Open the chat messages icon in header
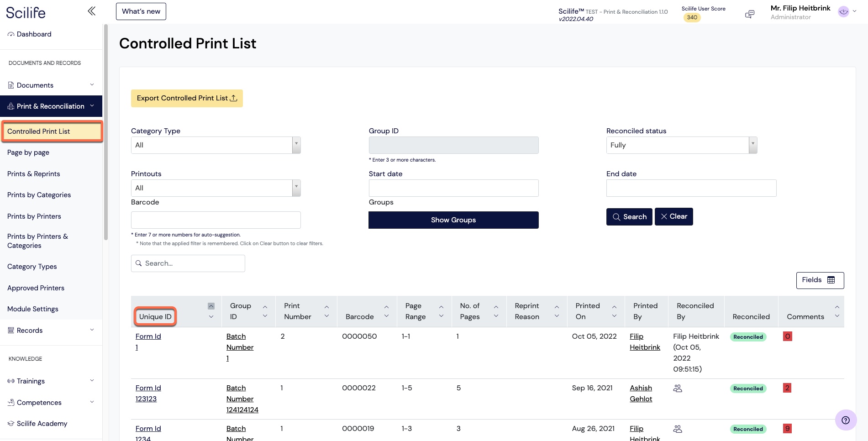The width and height of the screenshot is (868, 441). (749, 14)
